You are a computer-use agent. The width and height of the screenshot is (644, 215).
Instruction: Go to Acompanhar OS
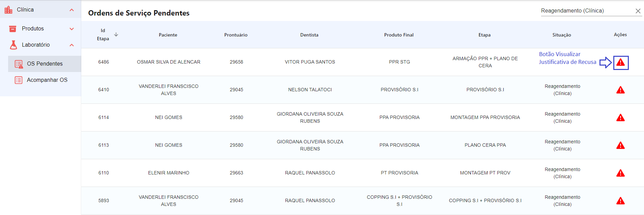(47, 80)
